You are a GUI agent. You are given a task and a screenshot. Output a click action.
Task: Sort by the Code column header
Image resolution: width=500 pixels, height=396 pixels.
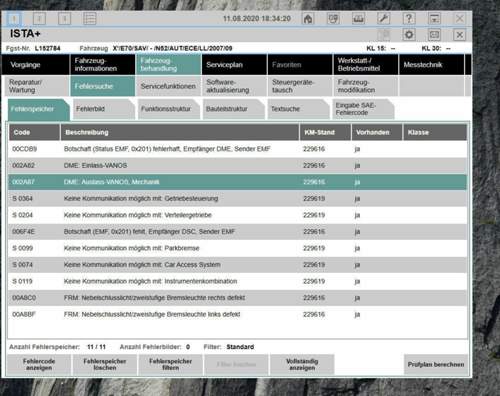click(34, 132)
